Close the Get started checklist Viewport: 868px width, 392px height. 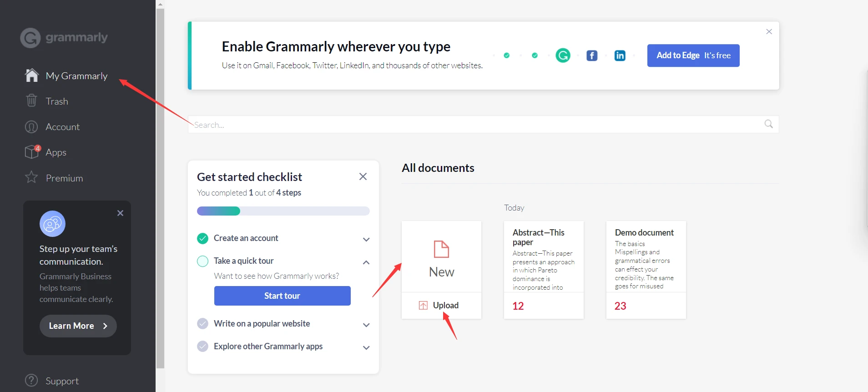pyautogui.click(x=363, y=176)
